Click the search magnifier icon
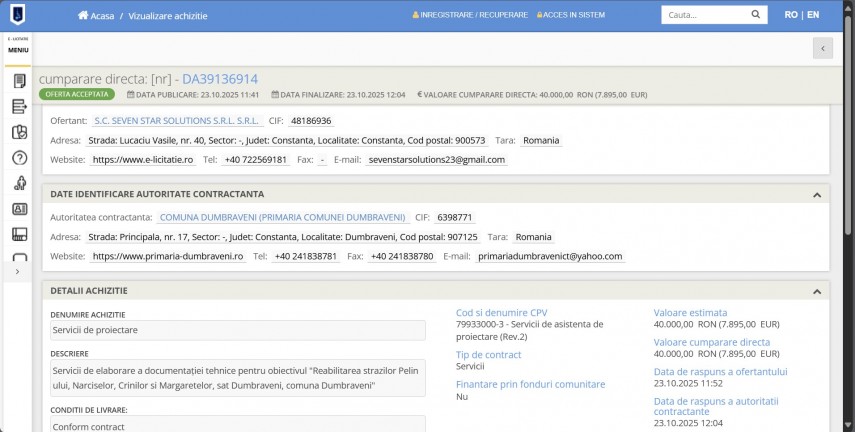 click(x=756, y=15)
